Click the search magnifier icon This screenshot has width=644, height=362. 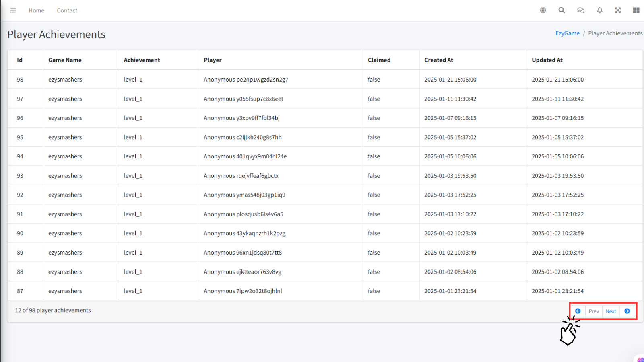[x=561, y=10]
